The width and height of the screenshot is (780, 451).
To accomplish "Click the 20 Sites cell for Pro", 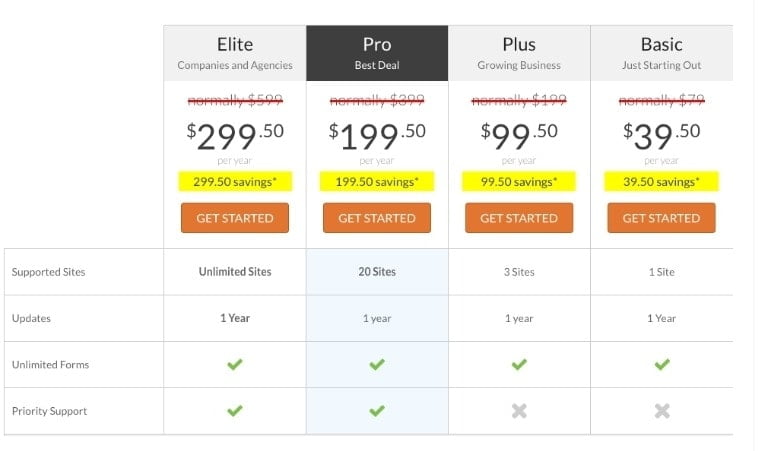I will [x=377, y=272].
